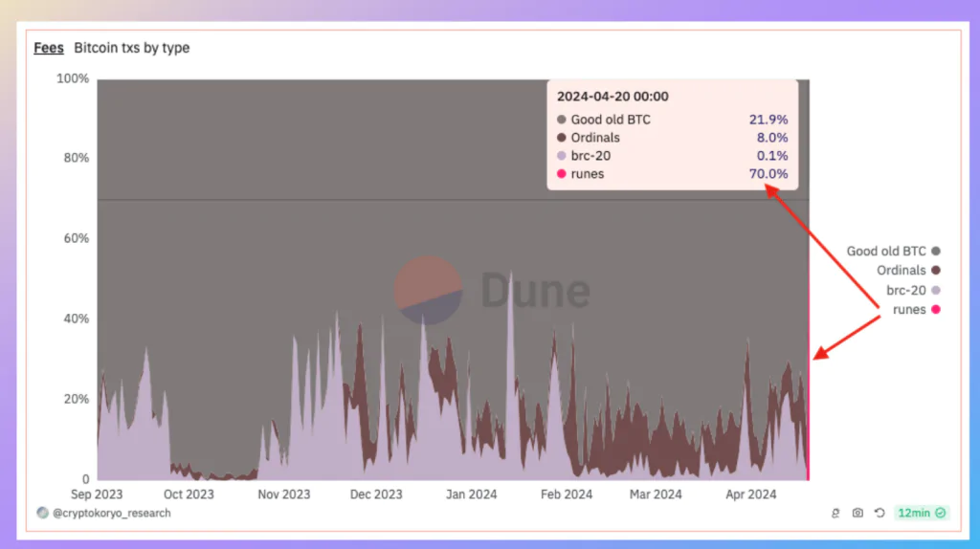Click the Oct 2023 x-axis label
The width and height of the screenshot is (980, 549).
189,494
